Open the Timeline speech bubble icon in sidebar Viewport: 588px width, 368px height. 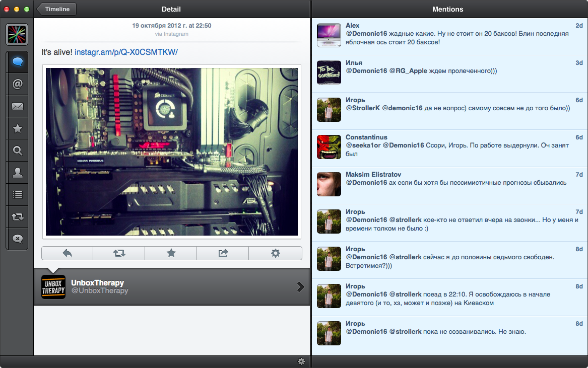(18, 62)
